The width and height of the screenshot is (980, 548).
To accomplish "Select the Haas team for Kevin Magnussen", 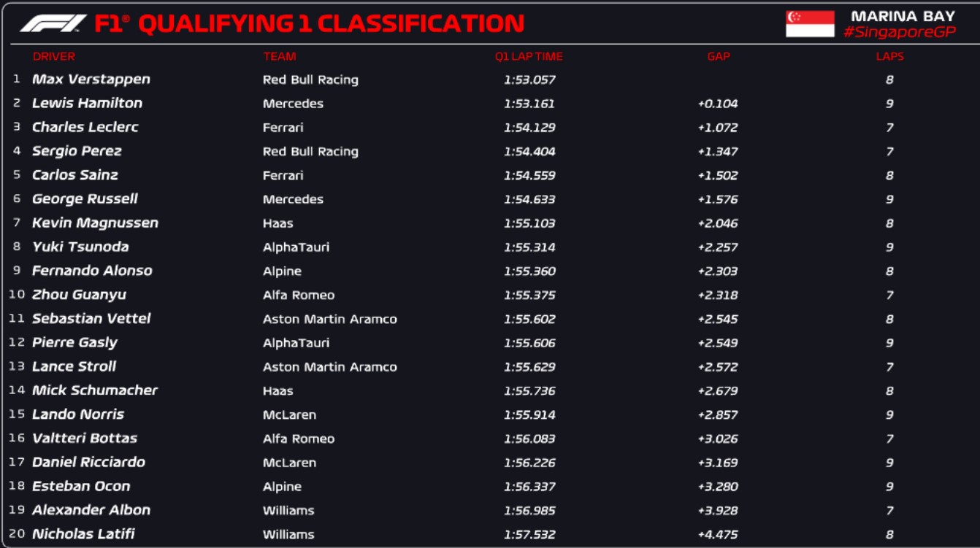I will tap(277, 223).
